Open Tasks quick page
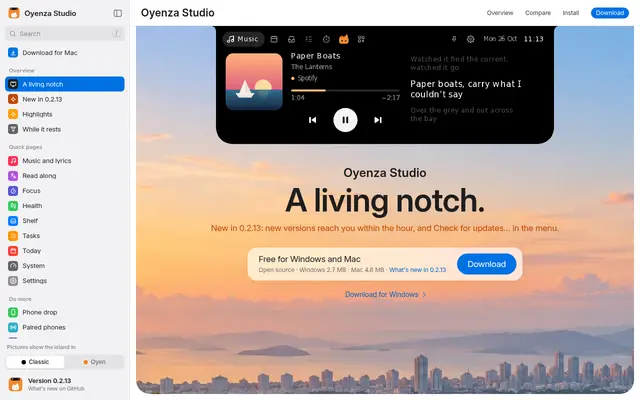Viewport: 640px width, 400px height. [x=64, y=236]
